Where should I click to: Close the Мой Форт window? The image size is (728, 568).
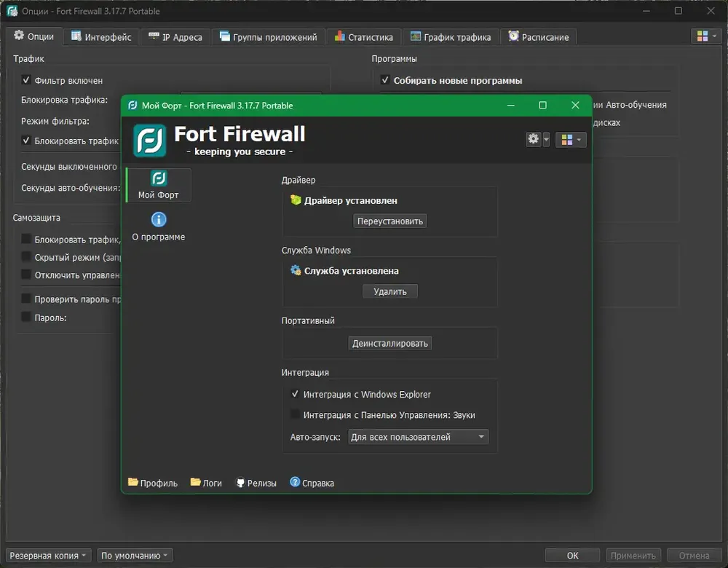coord(575,105)
